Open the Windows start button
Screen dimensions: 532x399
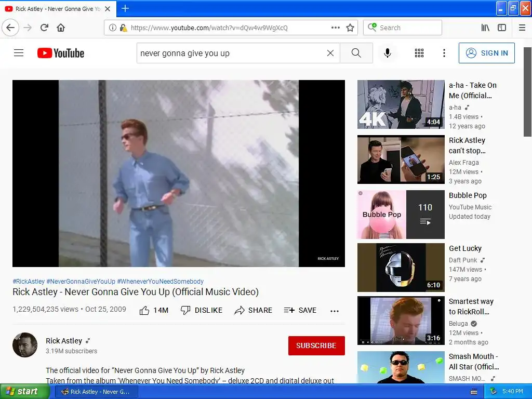tap(25, 392)
